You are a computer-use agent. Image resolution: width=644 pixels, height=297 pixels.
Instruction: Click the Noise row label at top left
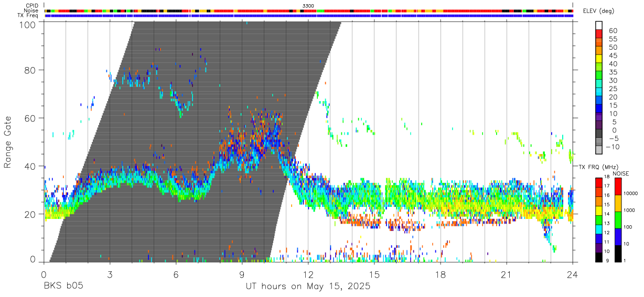(32, 10)
